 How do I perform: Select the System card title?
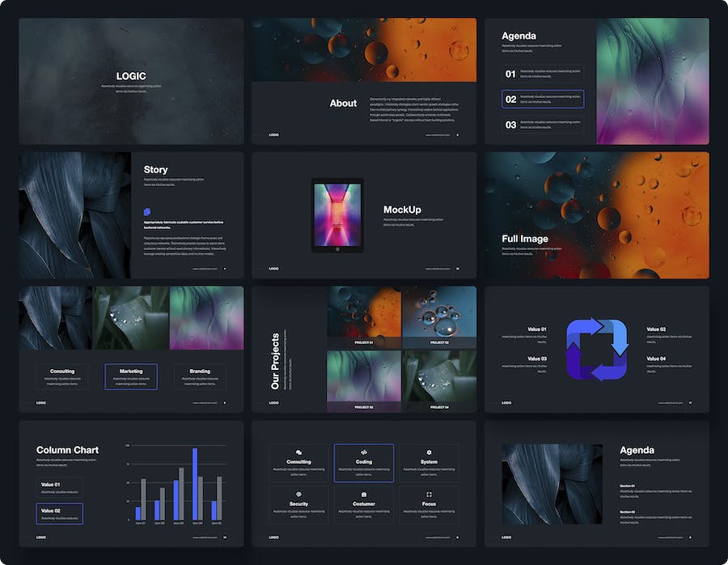[x=429, y=462]
